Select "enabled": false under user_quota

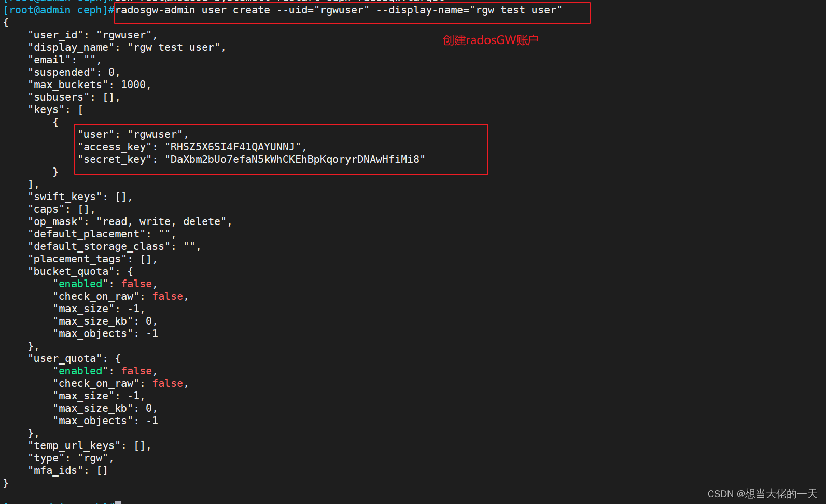point(105,371)
